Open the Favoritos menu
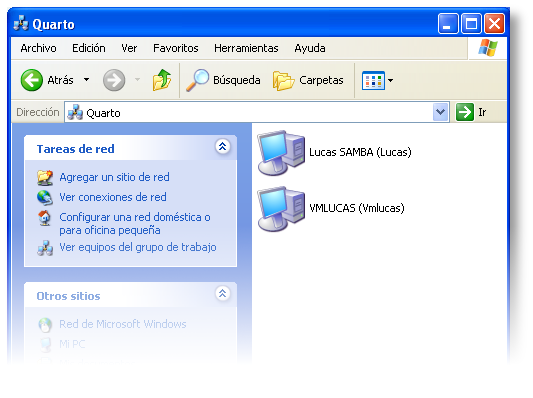The image size is (533, 398). click(x=176, y=48)
